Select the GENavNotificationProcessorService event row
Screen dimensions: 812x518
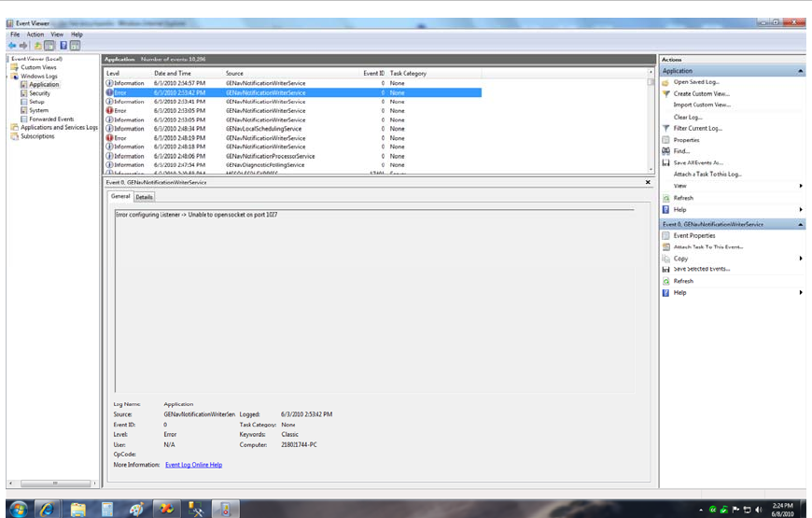(293, 157)
